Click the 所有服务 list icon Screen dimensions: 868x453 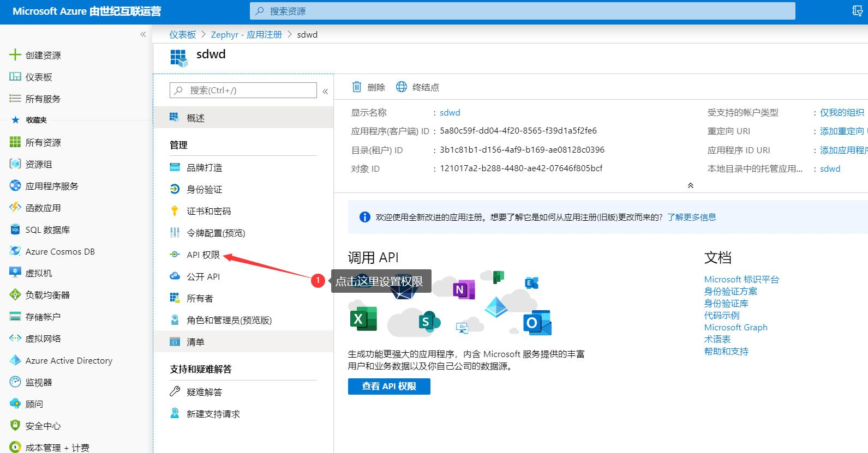click(x=15, y=99)
